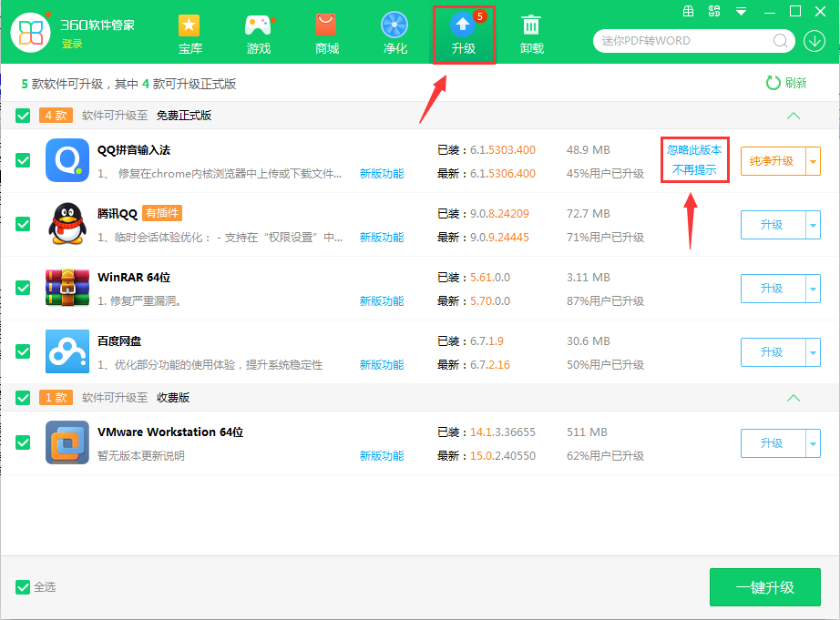The height and width of the screenshot is (620, 840).
Task: Click the 百度网盘 name
Action: pyautogui.click(x=119, y=341)
